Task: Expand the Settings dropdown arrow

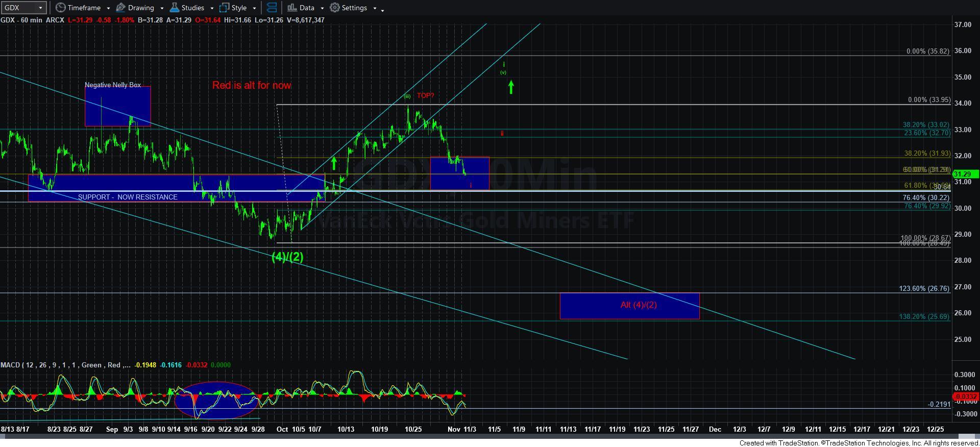Action: [375, 8]
